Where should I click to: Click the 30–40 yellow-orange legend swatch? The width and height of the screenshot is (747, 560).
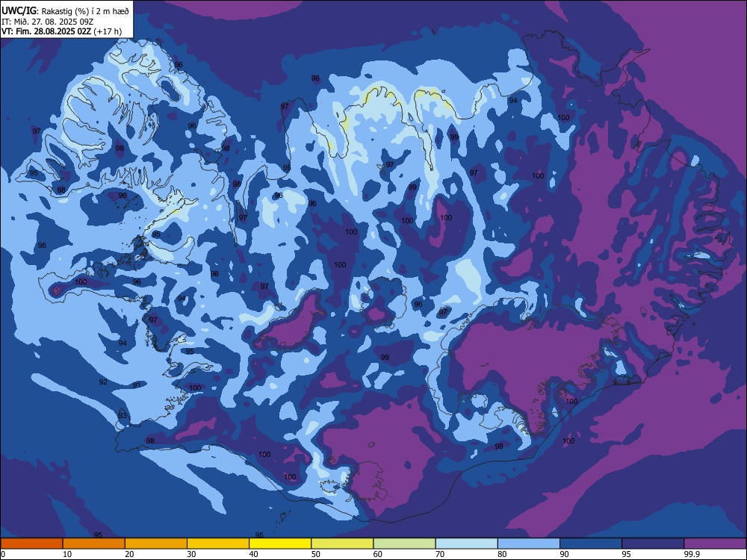pos(218,544)
